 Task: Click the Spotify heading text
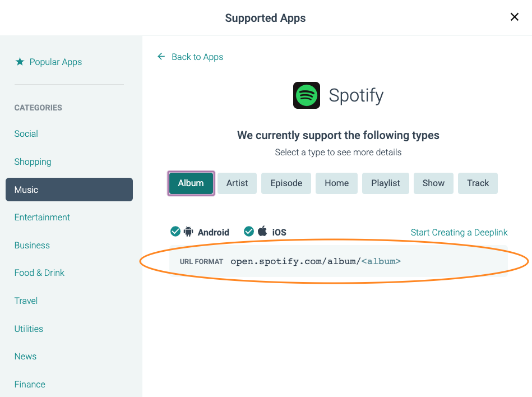(356, 95)
